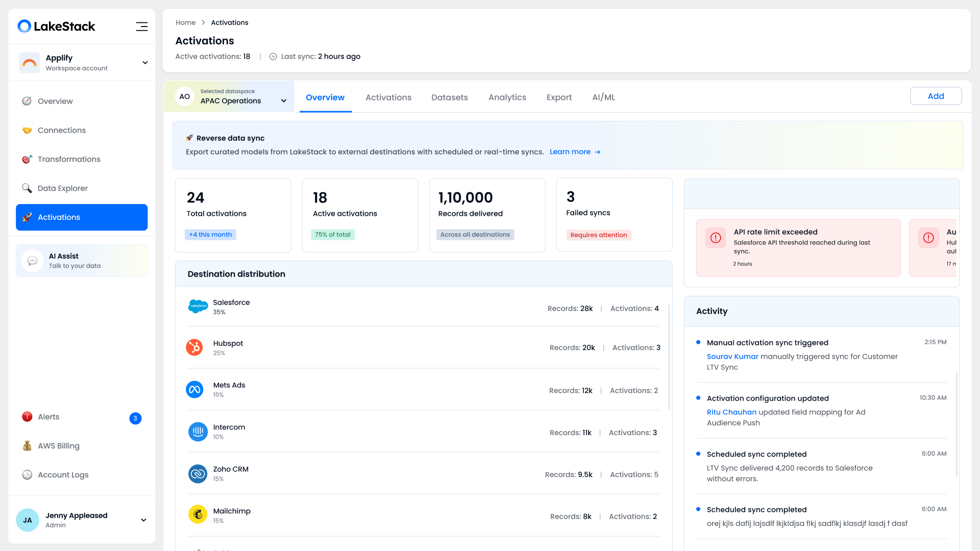Viewport: 980px width, 551px height.
Task: Open the APAC Operations dataspace selector
Action: (x=283, y=101)
